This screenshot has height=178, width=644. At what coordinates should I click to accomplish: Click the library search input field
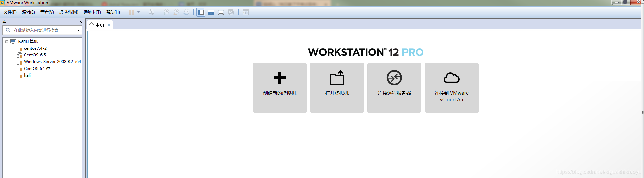pyautogui.click(x=42, y=30)
